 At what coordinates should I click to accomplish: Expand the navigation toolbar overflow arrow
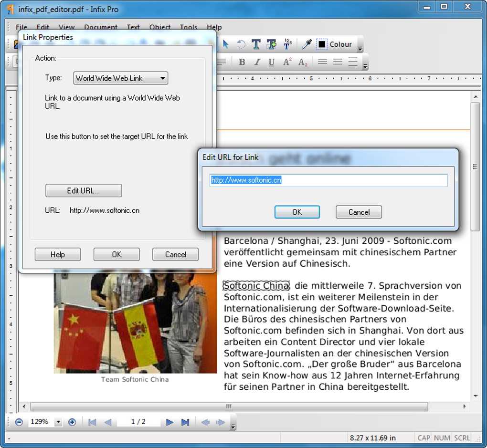pyautogui.click(x=233, y=427)
